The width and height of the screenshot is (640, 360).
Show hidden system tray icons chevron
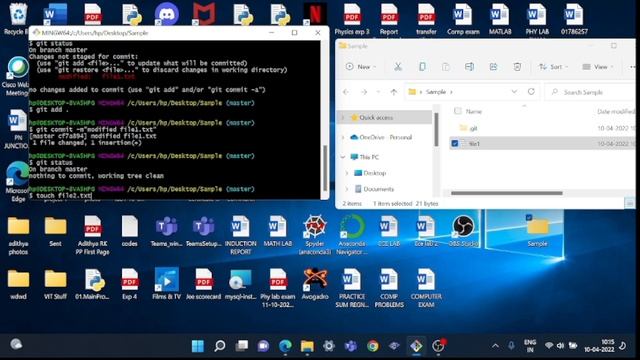[x=495, y=346]
